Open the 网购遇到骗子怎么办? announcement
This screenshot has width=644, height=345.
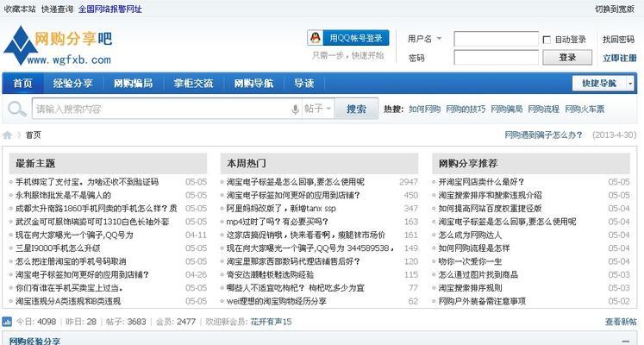click(543, 135)
